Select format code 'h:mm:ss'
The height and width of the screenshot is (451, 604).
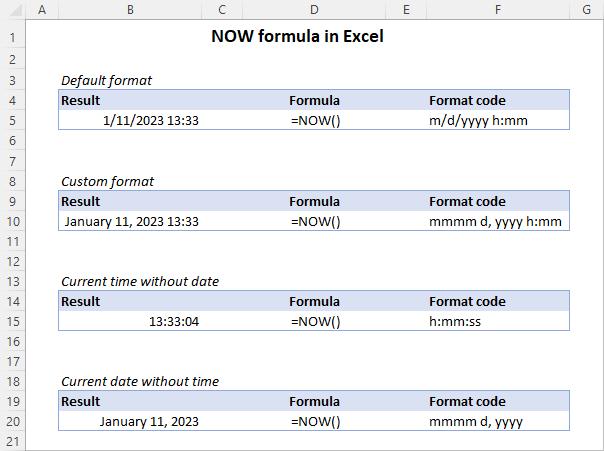(x=498, y=322)
